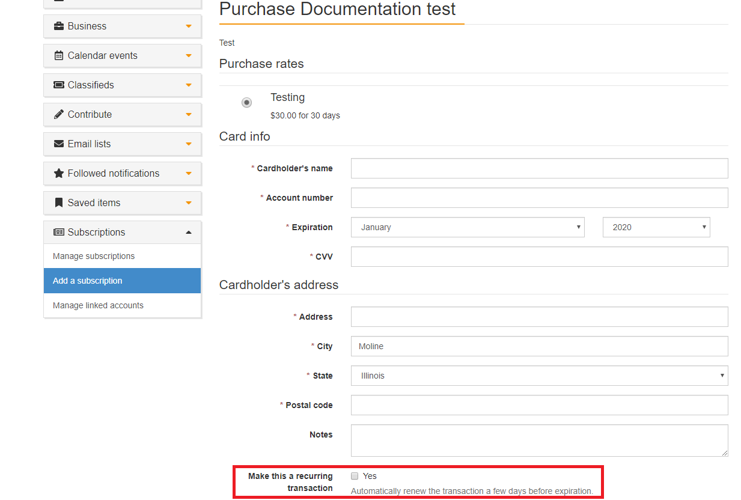
Task: Focus the Cardholder's name field
Action: 539,168
